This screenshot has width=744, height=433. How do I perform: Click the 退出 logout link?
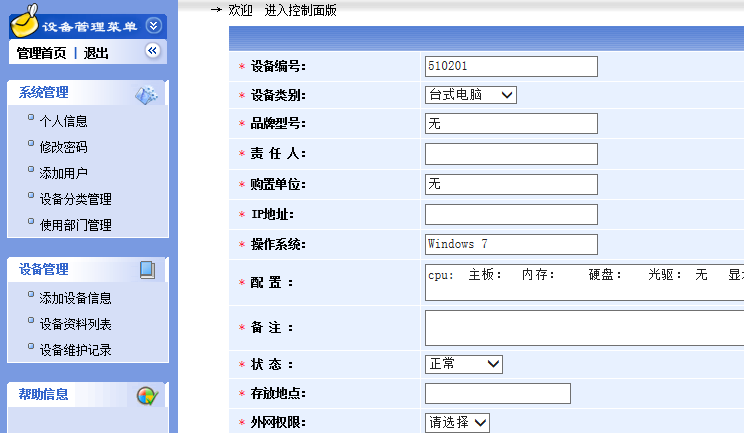96,53
